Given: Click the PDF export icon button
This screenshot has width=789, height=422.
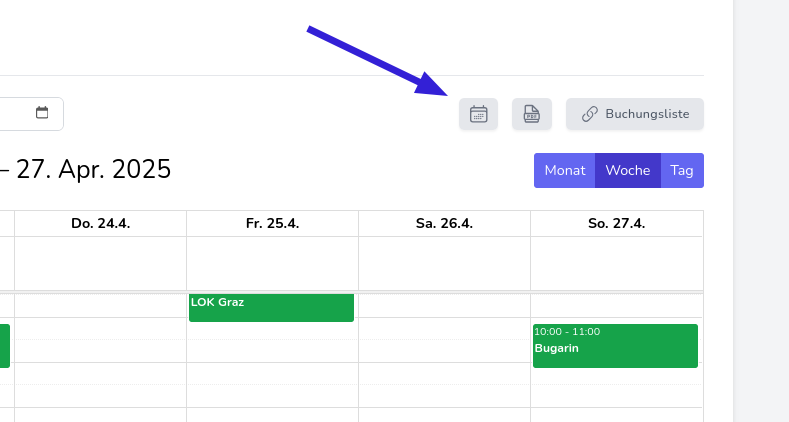Looking at the screenshot, I should click(x=532, y=114).
